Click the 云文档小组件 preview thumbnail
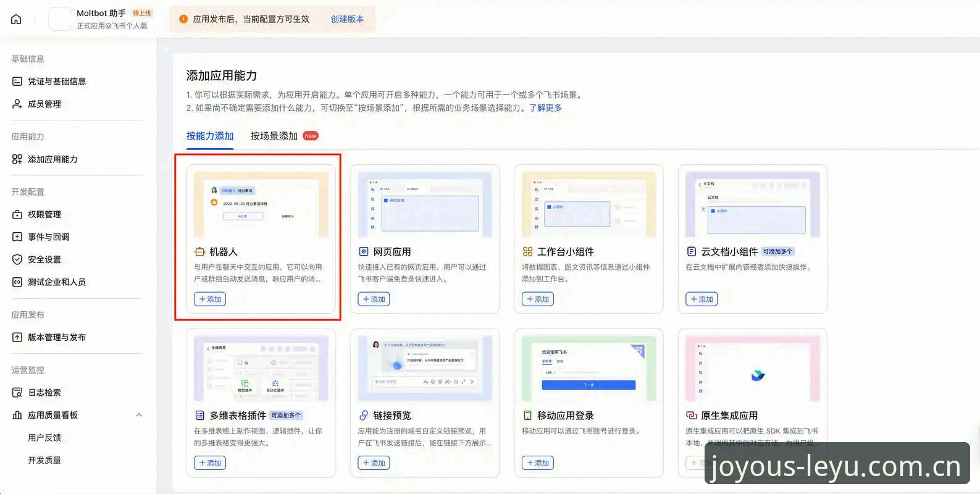Image resolution: width=980 pixels, height=494 pixels. [753, 204]
